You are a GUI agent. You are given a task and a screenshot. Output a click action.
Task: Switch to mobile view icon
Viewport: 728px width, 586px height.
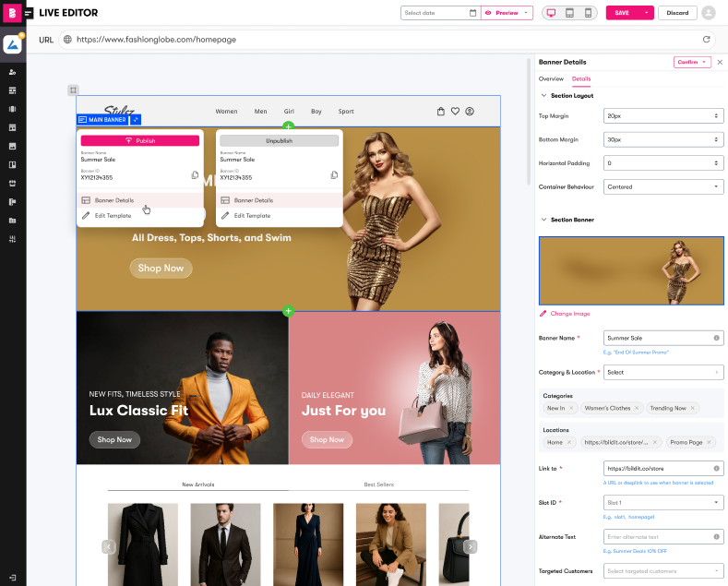click(x=588, y=13)
